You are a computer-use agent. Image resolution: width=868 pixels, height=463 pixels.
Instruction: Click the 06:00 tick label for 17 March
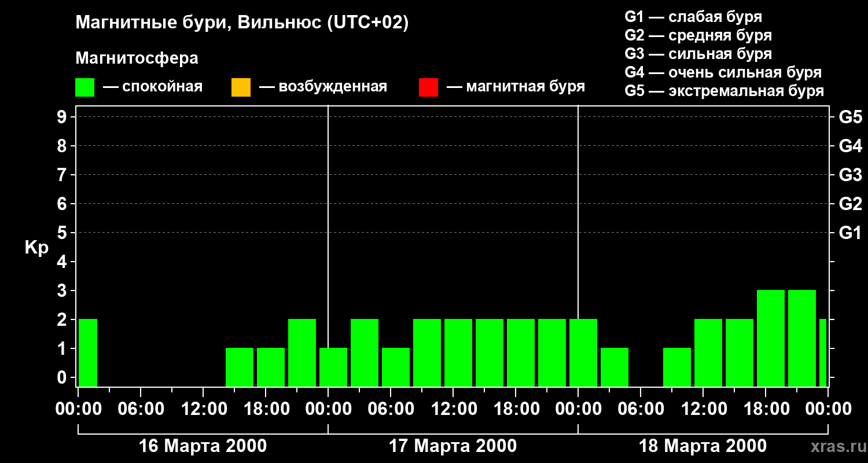pos(391,409)
